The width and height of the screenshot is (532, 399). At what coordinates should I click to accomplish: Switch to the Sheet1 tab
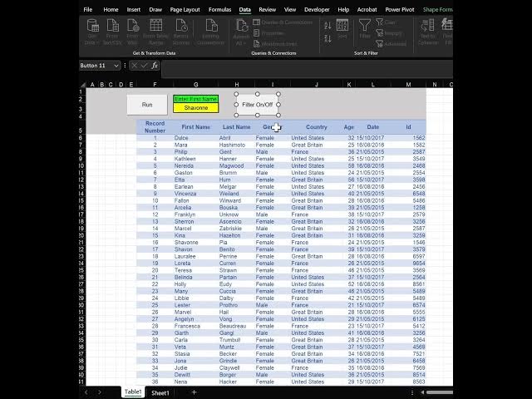pyautogui.click(x=160, y=392)
